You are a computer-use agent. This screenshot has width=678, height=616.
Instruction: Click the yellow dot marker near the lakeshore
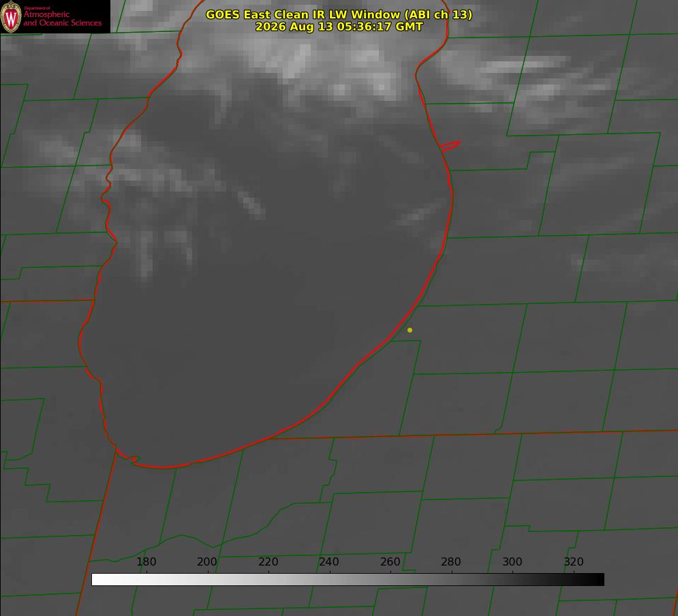(x=410, y=330)
